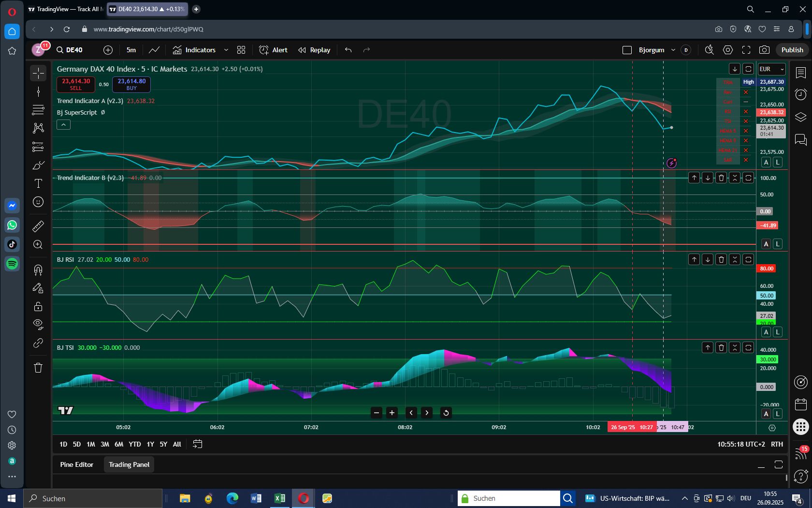
Task: Click the trash Remove objects icon
Action: 38,368
